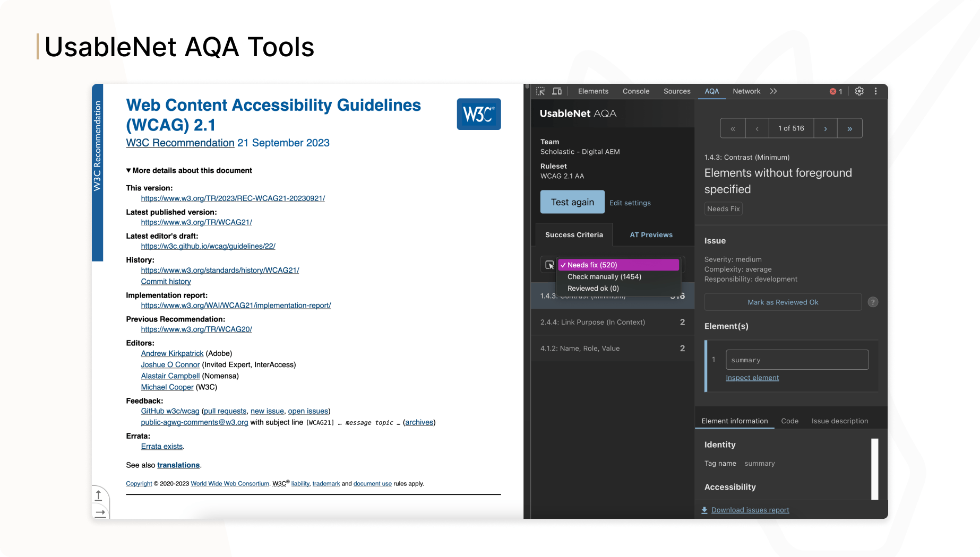Click the W3C logo on the page
Image resolution: width=980 pixels, height=557 pixels.
point(479,114)
